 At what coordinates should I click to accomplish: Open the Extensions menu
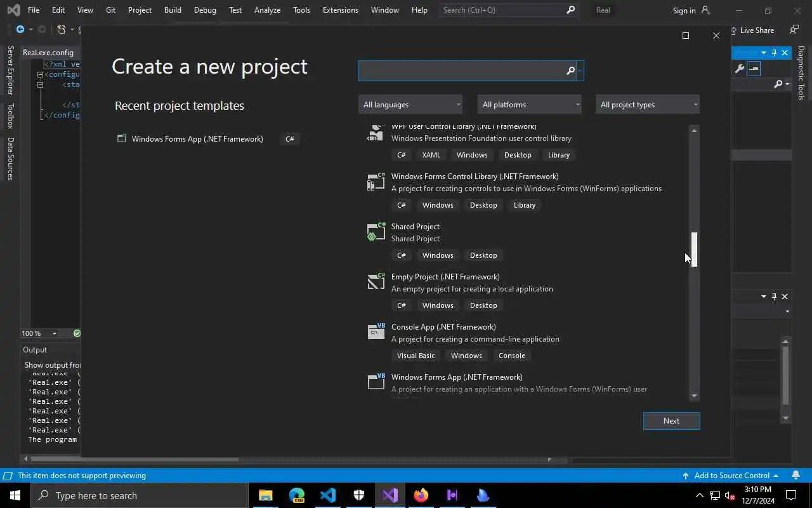[340, 10]
